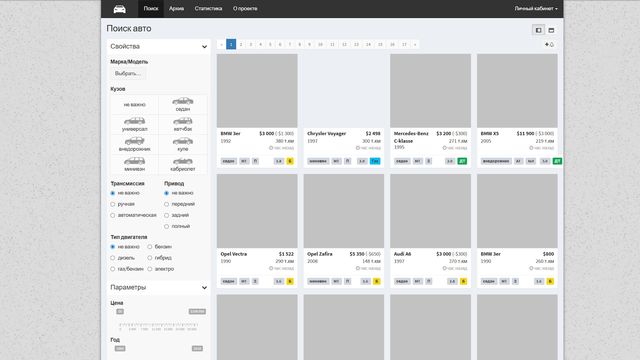
Task: Select автоматическая transmission radio button
Action: pyautogui.click(x=113, y=215)
